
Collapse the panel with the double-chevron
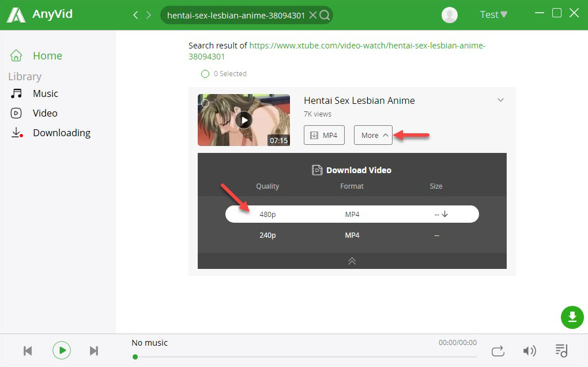(352, 261)
